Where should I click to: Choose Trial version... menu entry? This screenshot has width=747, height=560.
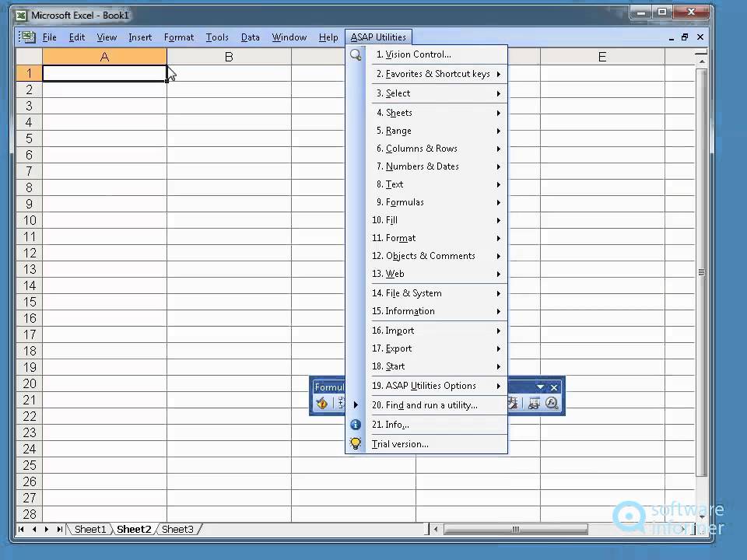[x=427, y=444]
